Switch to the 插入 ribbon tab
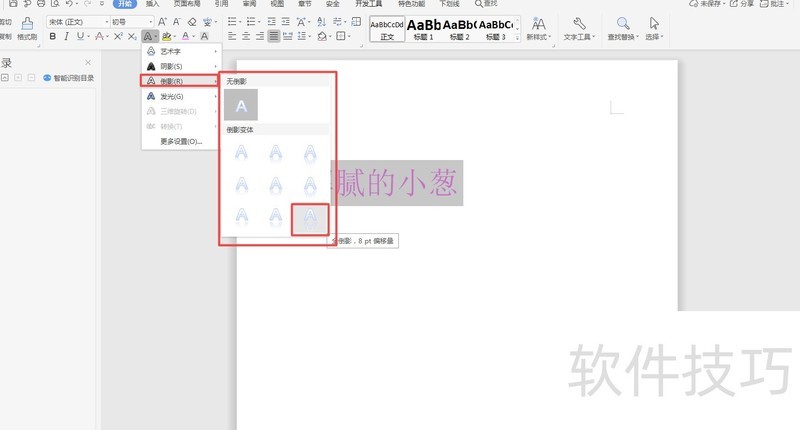800x430 pixels. 152,4
